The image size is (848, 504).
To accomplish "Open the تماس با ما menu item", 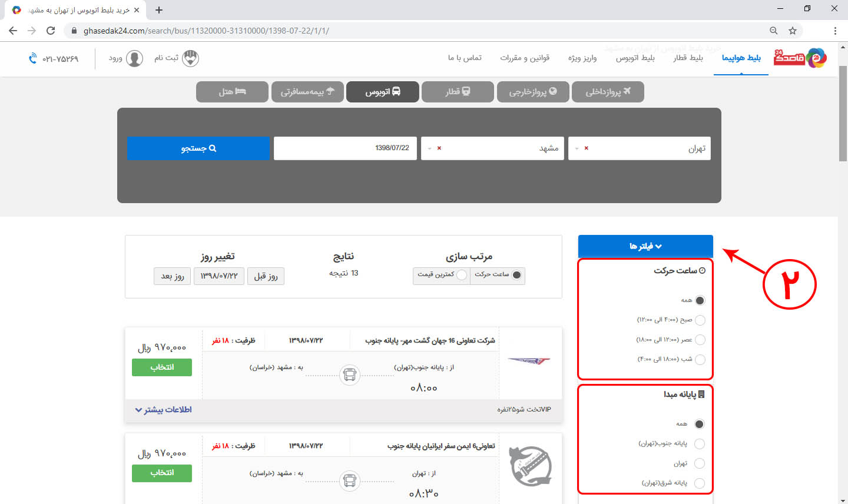I will [465, 58].
